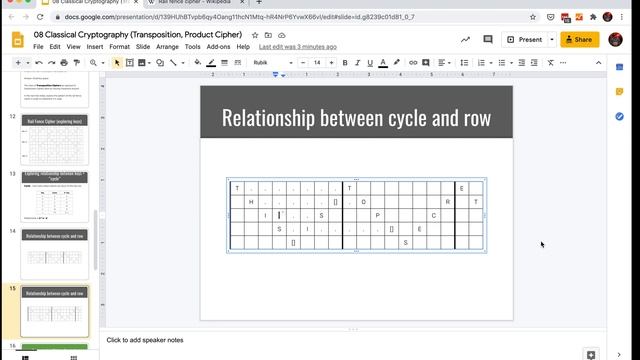Viewport: 640px width, 360px height.
Task: Hide the menus with chevron
Action: pos(598,63)
